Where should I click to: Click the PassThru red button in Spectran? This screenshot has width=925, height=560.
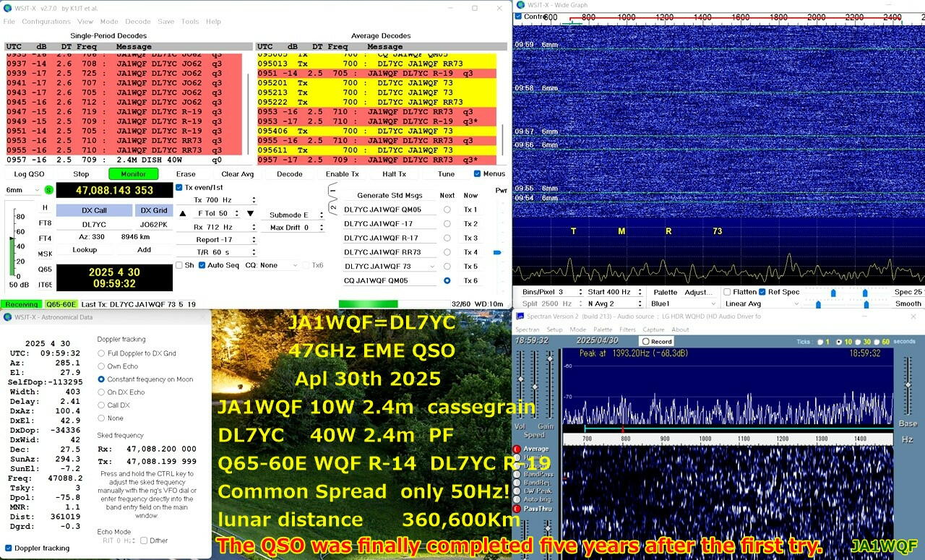[517, 509]
